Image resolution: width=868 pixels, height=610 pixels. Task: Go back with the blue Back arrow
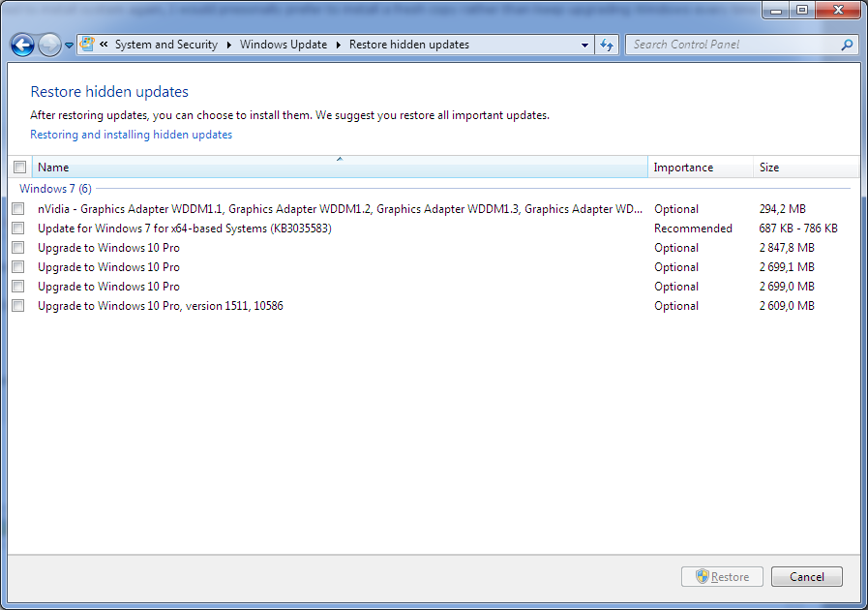pyautogui.click(x=22, y=45)
